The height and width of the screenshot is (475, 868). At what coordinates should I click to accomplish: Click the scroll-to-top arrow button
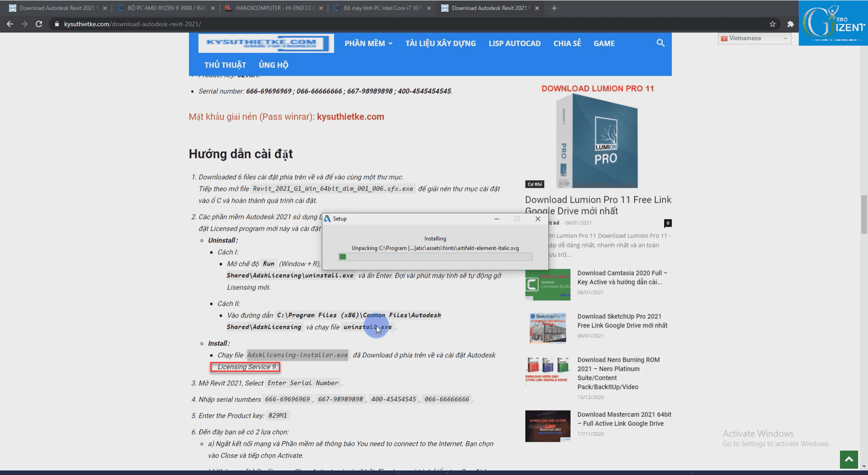pos(849,460)
